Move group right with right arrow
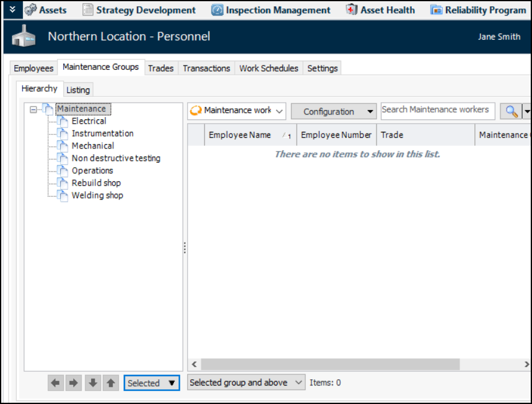 pos(73,383)
